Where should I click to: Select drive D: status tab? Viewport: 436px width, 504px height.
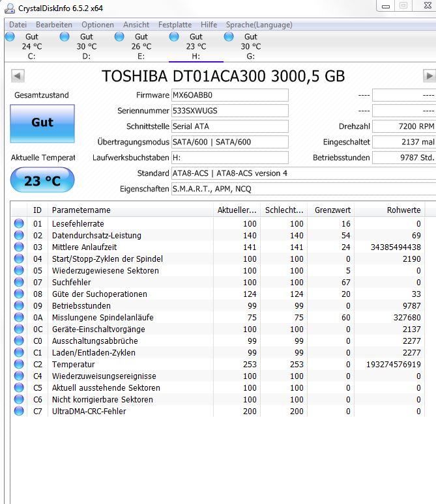click(x=86, y=46)
